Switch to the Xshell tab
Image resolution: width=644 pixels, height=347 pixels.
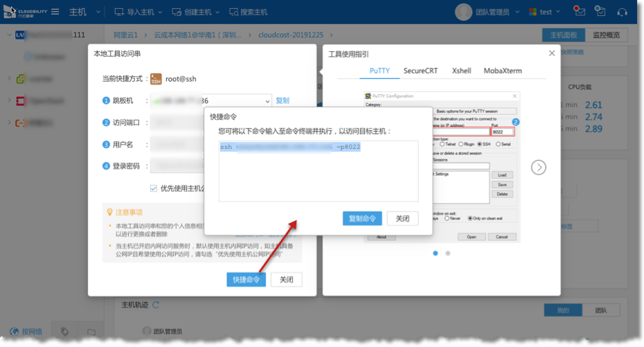(461, 71)
